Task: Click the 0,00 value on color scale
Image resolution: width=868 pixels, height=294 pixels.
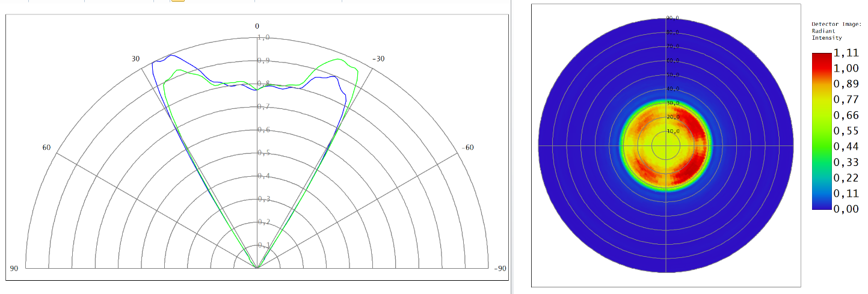Action: (846, 209)
